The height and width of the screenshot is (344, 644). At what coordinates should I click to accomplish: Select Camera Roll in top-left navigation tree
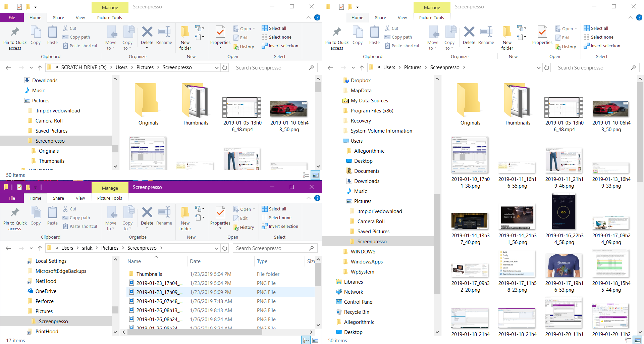(49, 121)
